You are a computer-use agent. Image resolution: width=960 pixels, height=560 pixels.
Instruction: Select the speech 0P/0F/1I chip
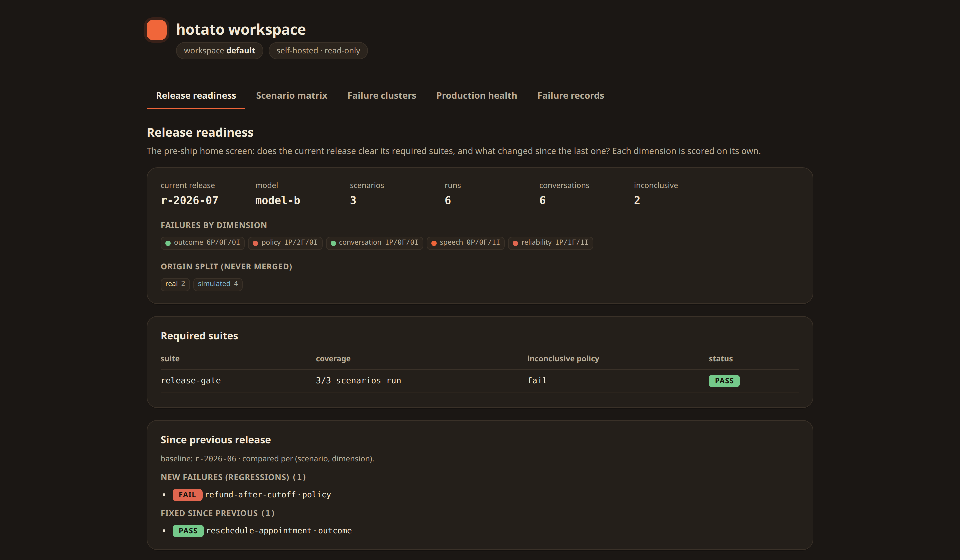click(466, 243)
